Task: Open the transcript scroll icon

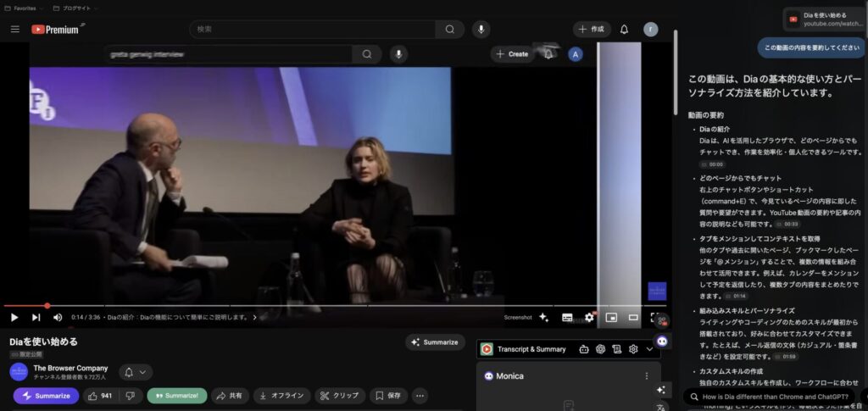Action: point(617,349)
